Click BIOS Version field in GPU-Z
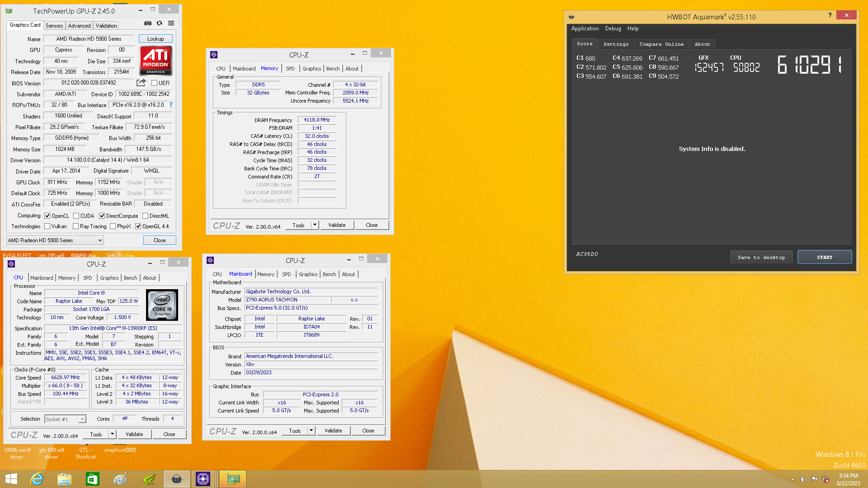 coord(89,83)
